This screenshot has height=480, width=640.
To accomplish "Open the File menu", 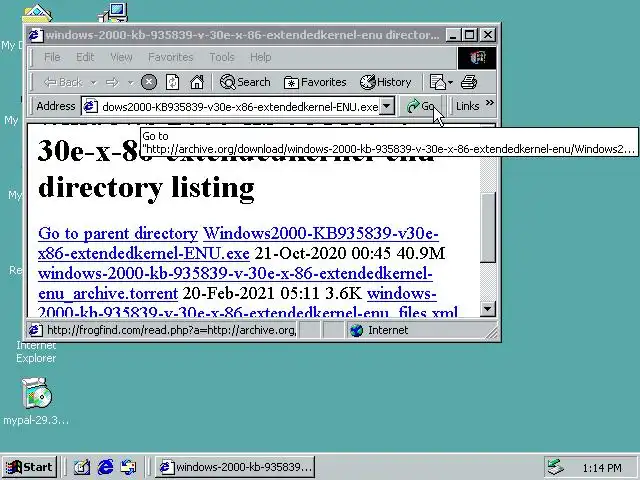I will click(x=52, y=57).
